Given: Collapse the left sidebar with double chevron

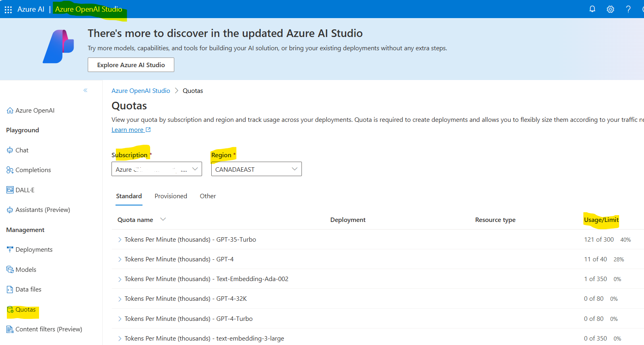Looking at the screenshot, I should [x=85, y=90].
